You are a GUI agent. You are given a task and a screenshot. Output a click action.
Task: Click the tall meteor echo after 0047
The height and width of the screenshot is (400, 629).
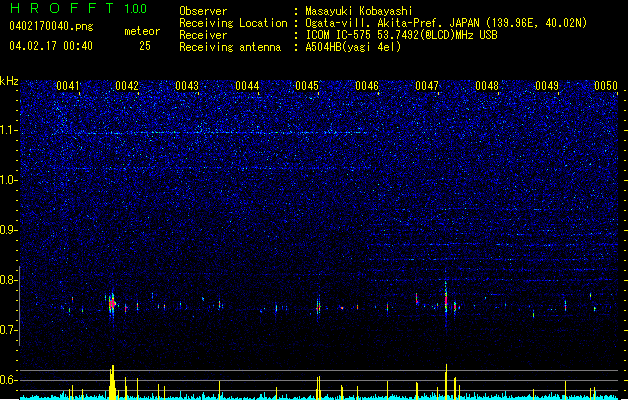pyautogui.click(x=446, y=299)
